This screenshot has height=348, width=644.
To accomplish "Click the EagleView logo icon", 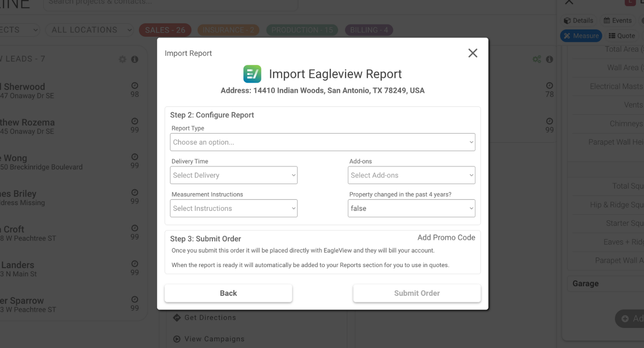I will tap(252, 74).
